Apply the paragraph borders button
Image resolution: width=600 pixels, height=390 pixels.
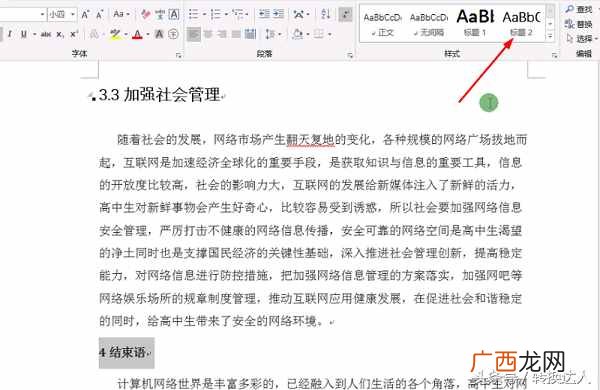click(x=318, y=34)
